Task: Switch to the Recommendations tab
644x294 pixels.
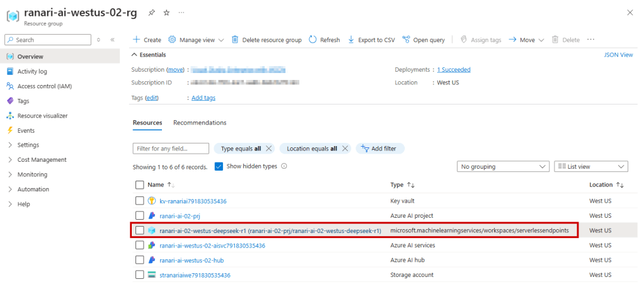Action: pos(200,122)
